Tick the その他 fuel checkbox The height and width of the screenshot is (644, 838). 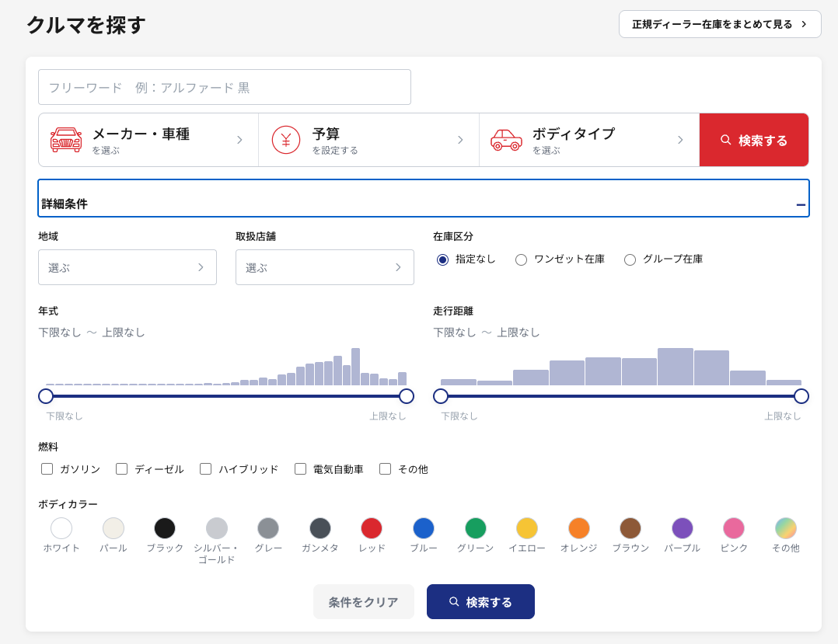[x=386, y=469]
